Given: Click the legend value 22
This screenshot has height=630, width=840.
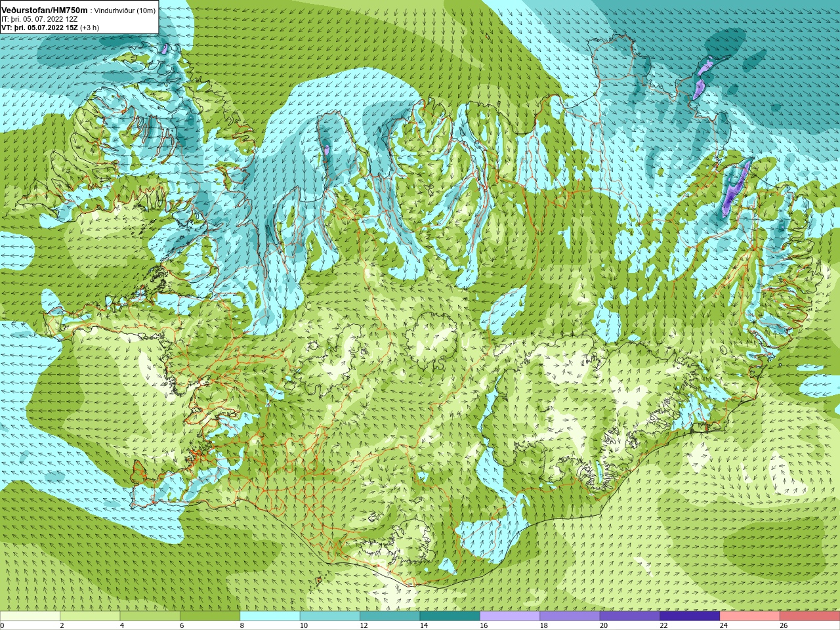Looking at the screenshot, I should [663, 625].
